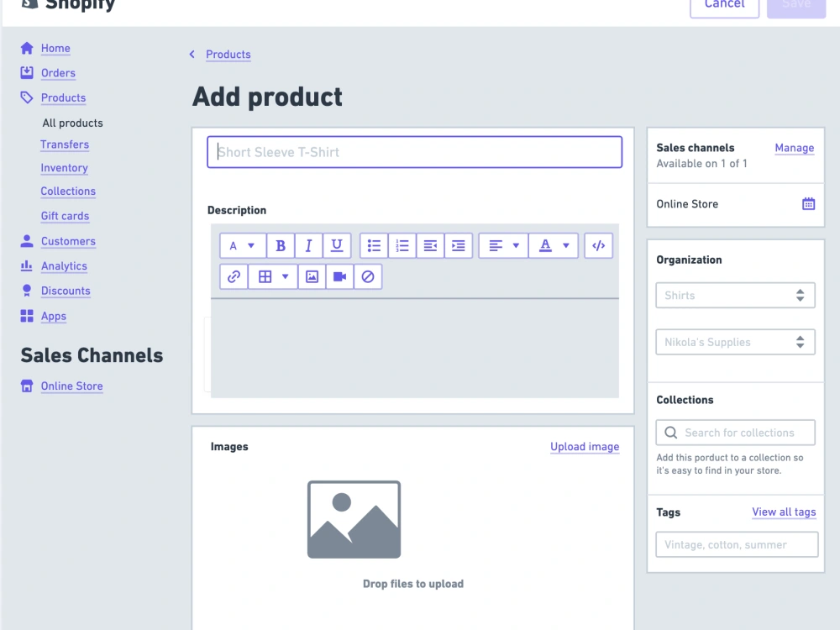This screenshot has height=630, width=840.
Task: Open the Online Store scheduling calendar icon
Action: tap(806, 204)
